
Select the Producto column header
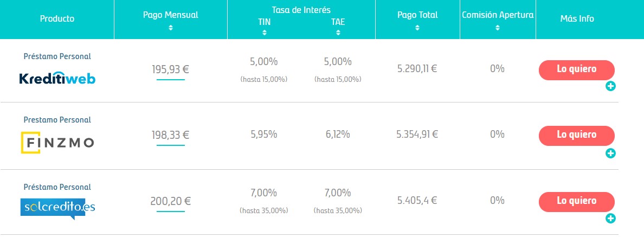[57, 19]
